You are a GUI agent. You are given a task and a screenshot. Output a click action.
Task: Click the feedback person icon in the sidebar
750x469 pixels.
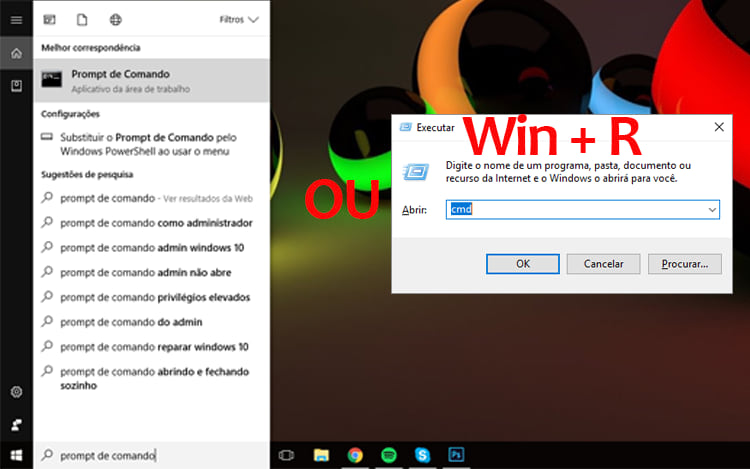point(16,425)
